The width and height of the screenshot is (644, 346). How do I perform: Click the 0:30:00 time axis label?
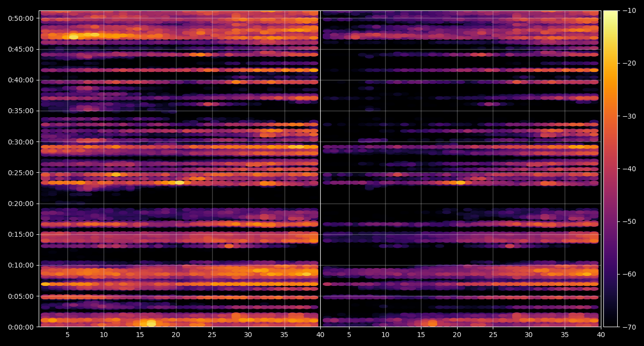20,141
